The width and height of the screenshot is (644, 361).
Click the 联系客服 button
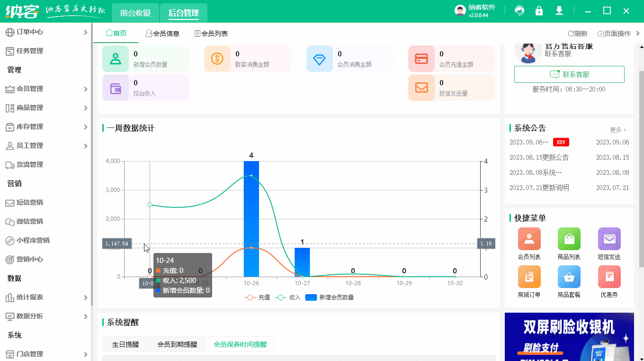[x=569, y=74]
